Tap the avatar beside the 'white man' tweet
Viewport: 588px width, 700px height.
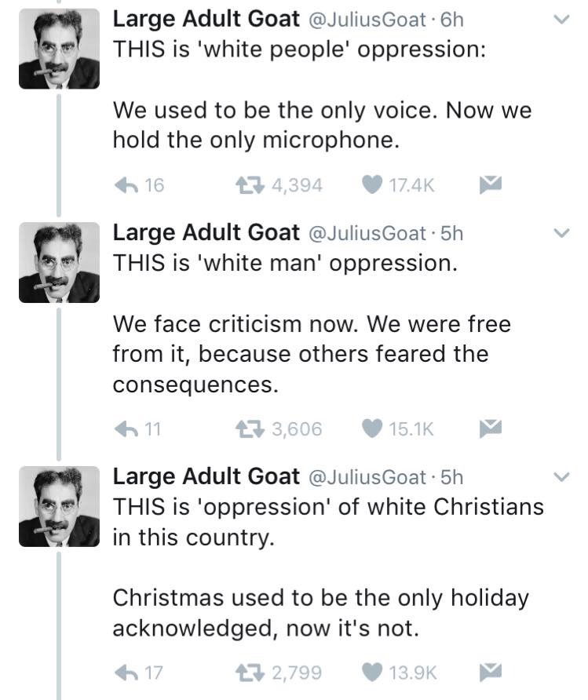pyautogui.click(x=59, y=262)
